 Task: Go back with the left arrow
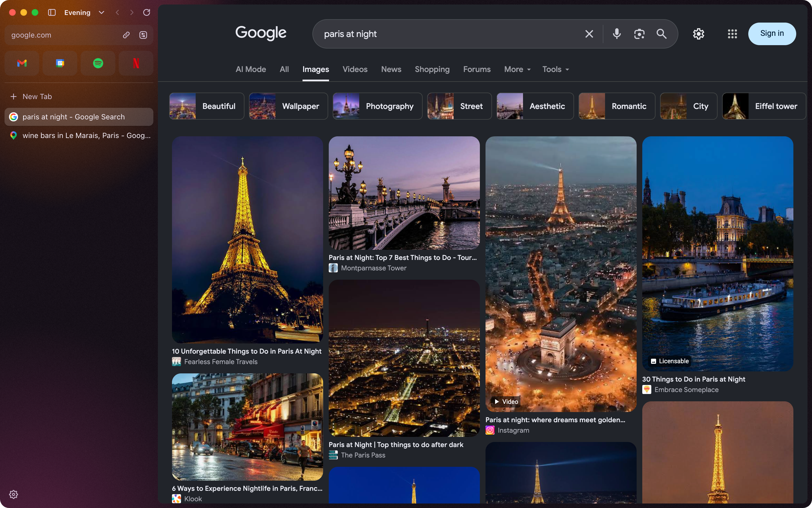[x=117, y=12]
